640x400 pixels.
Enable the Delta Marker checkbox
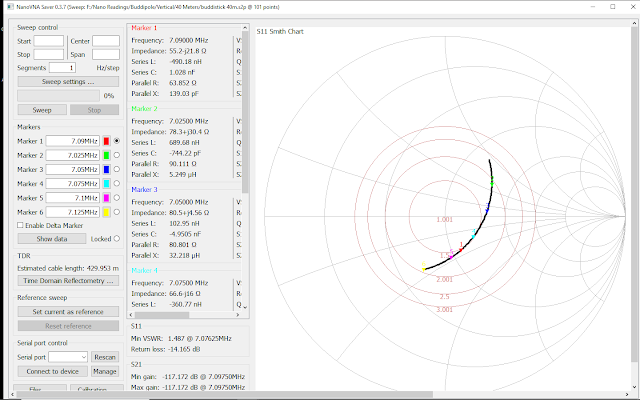pos(20,225)
